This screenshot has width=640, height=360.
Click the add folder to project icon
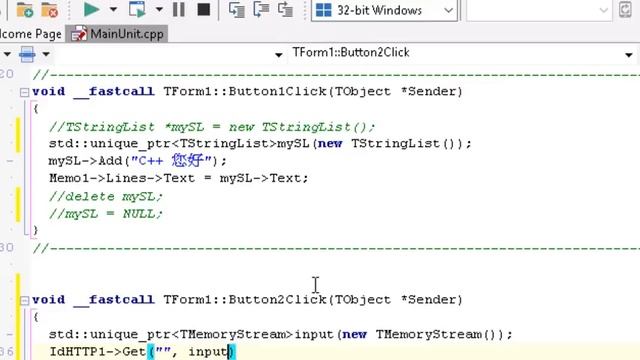pyautogui.click(x=24, y=10)
